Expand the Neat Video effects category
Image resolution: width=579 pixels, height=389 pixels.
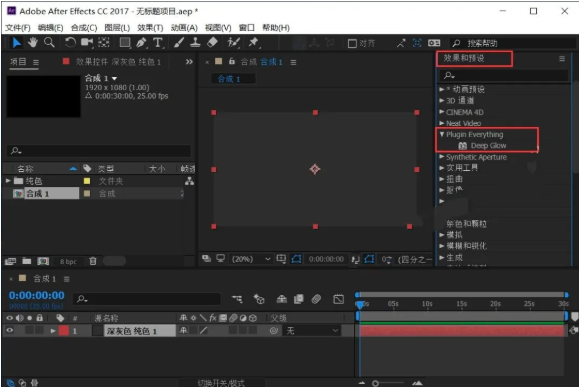pyautogui.click(x=442, y=123)
